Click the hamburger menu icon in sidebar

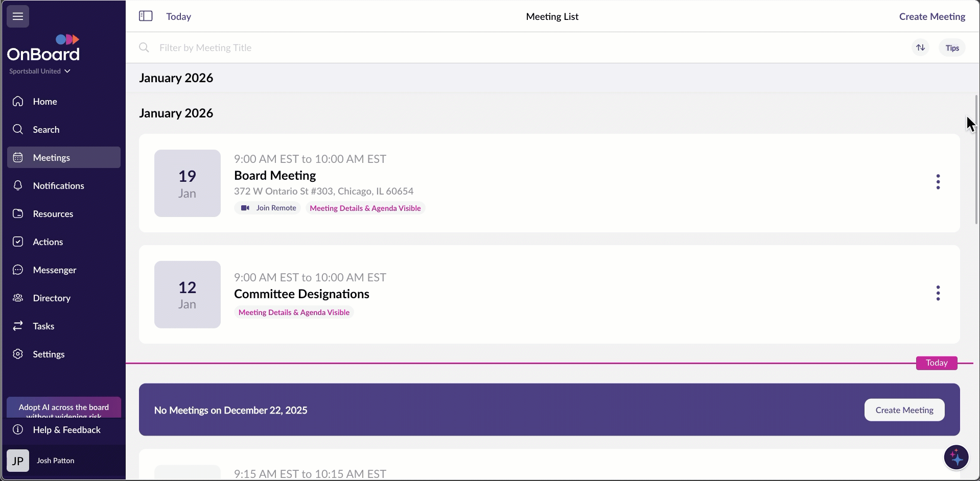(x=18, y=16)
